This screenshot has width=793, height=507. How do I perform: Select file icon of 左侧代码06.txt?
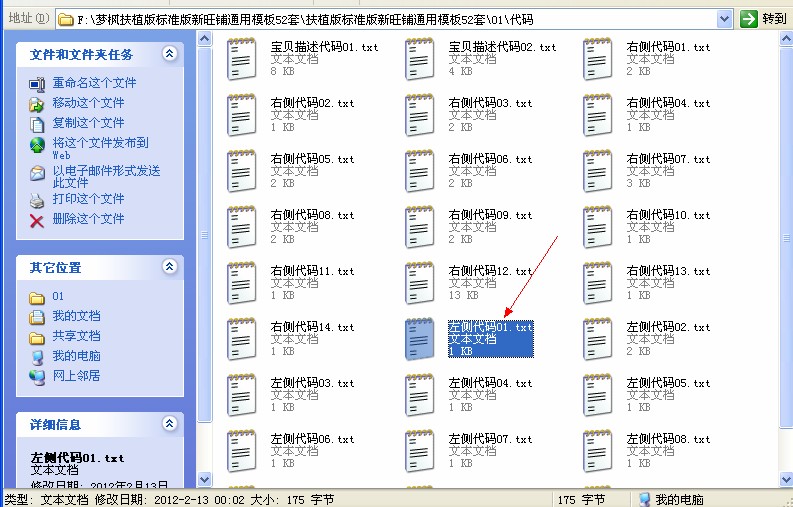(241, 451)
